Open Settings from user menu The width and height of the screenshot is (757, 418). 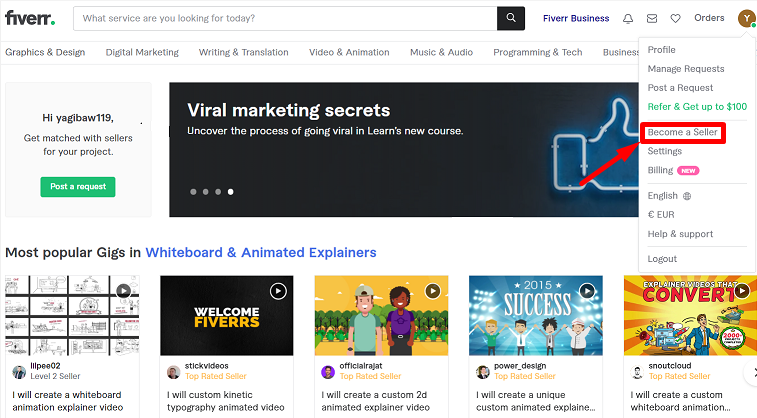(x=664, y=151)
